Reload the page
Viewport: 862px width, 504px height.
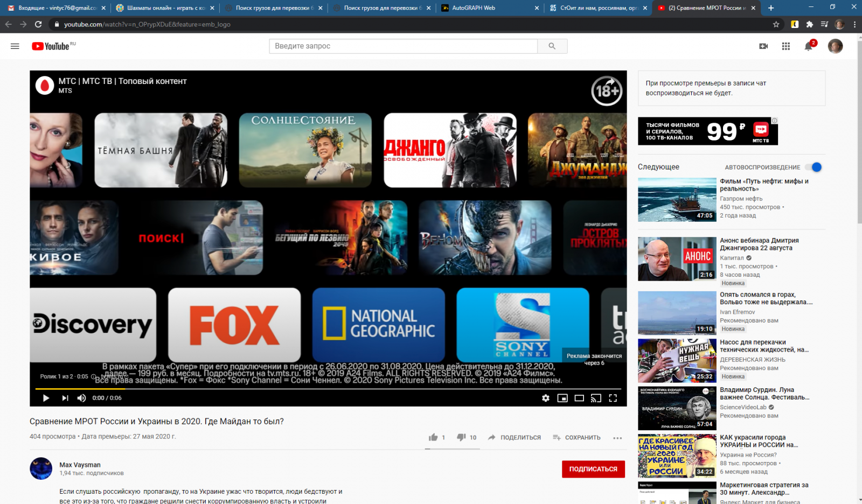(x=38, y=24)
